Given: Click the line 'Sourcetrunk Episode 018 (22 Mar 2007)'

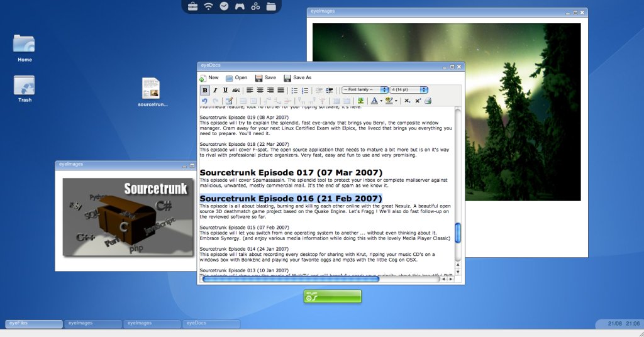Looking at the screenshot, I should click(x=244, y=144).
